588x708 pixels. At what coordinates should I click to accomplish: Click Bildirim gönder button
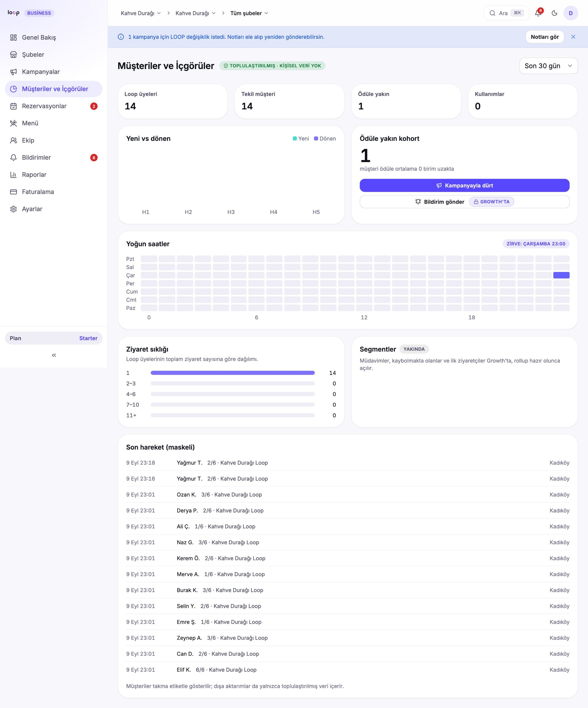(x=464, y=202)
